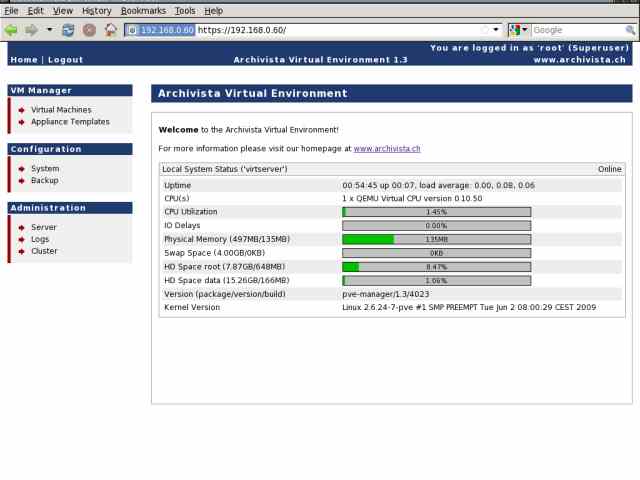Open Cluster under Administration

pos(44,251)
